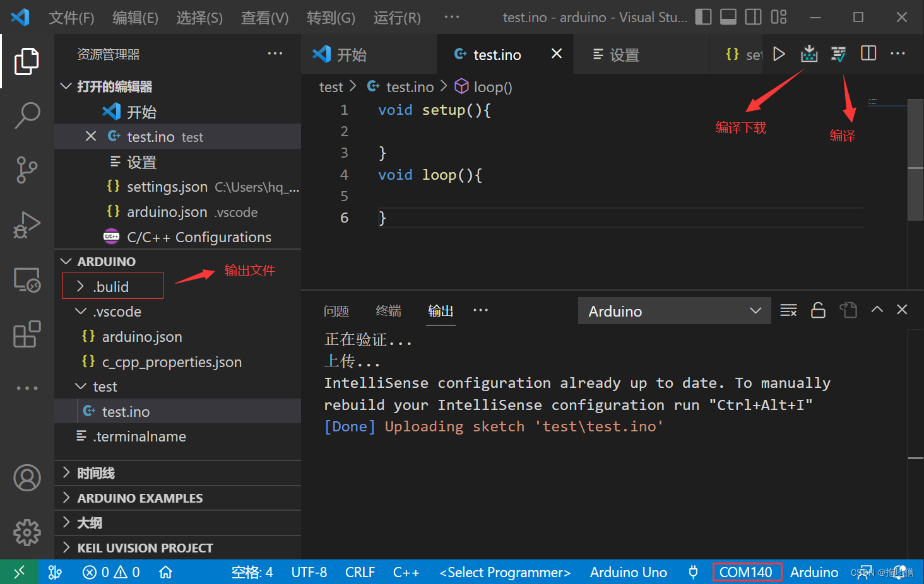Click the Arduino Upload icon in editor toolbar
924x584 pixels.
click(x=809, y=54)
